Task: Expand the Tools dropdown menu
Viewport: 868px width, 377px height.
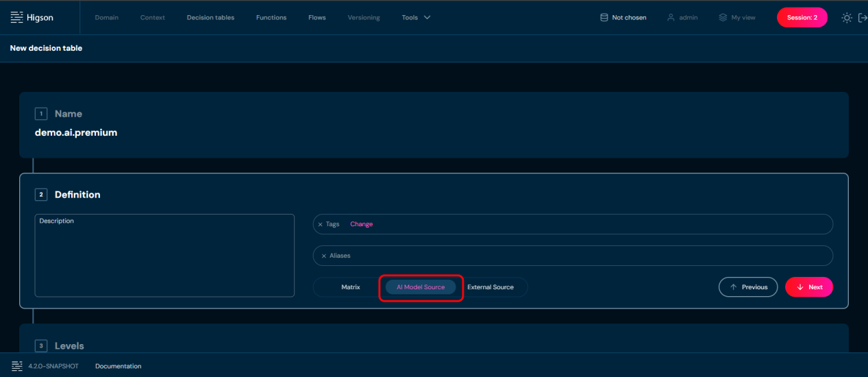Action: [416, 18]
